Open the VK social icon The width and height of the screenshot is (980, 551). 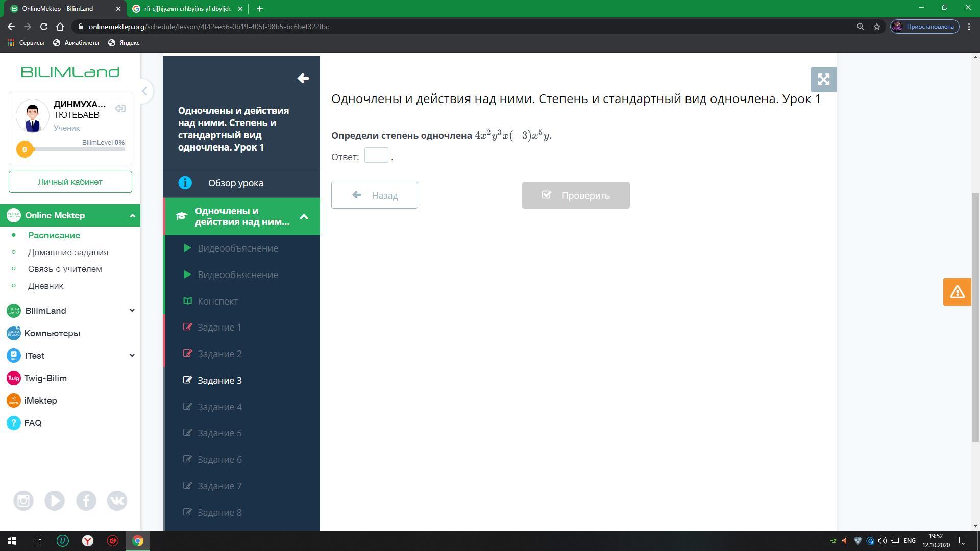pos(117,500)
